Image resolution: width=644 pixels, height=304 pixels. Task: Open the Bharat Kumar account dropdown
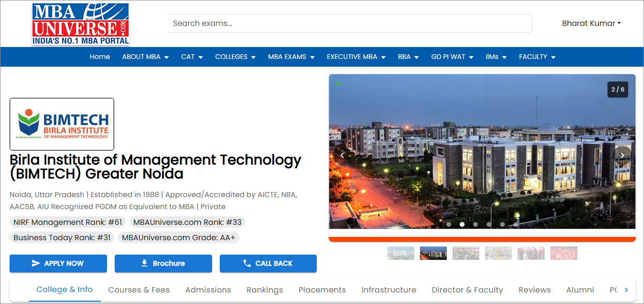pos(591,23)
